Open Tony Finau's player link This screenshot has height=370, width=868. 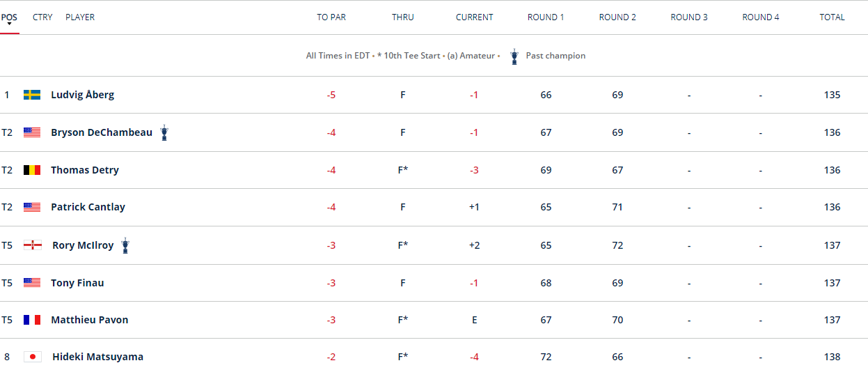[x=77, y=283]
